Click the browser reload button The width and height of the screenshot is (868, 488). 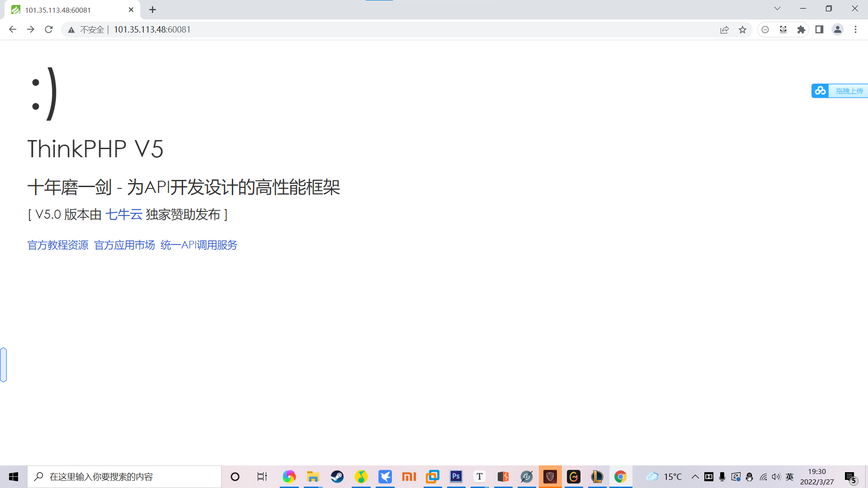[x=49, y=29]
